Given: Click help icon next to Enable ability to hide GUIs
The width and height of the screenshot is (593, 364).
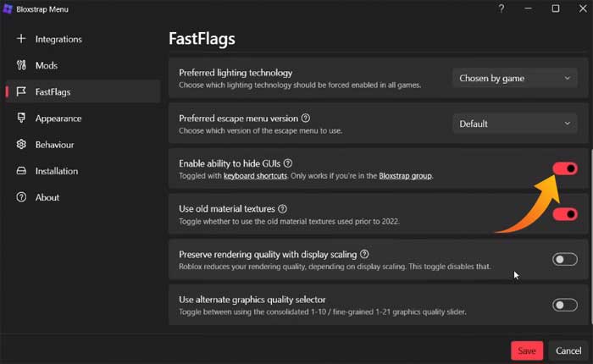Looking at the screenshot, I should (x=288, y=163).
